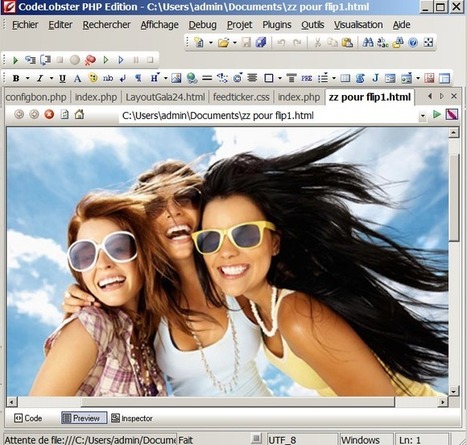
Task: Expand the address bar dropdown
Action: [423, 116]
